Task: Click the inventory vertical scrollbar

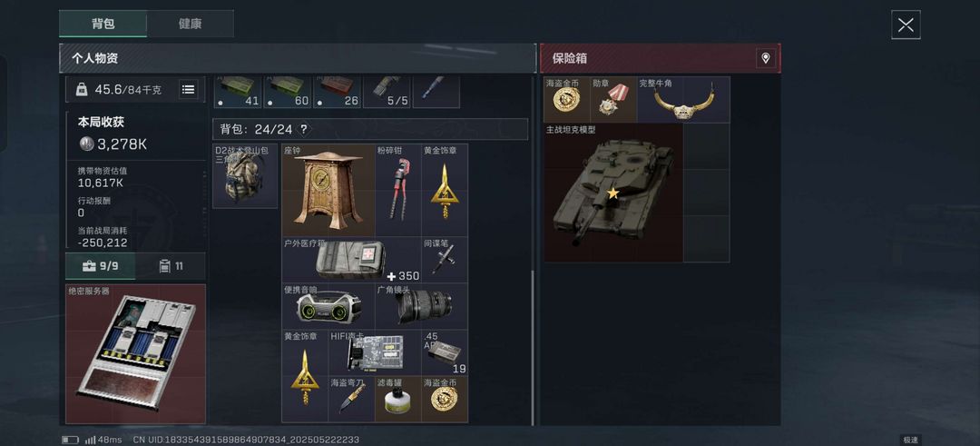Action: point(533,347)
